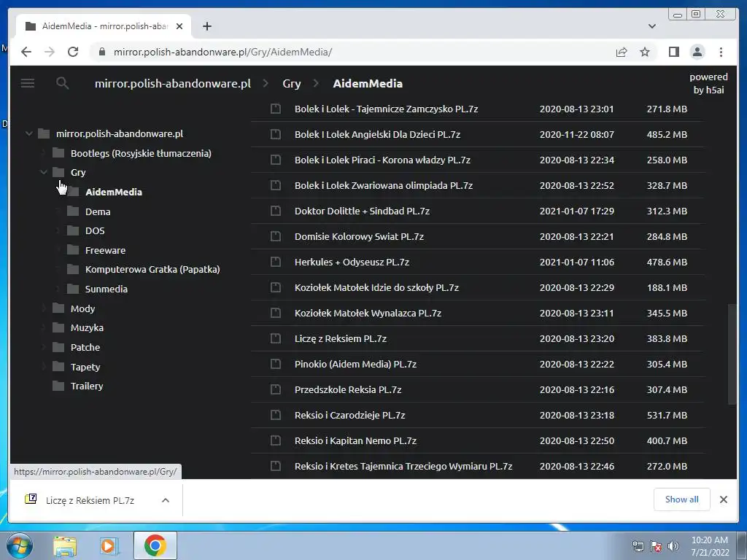747x560 pixels.
Task: Click the Trailery folder icon in tree
Action: pos(58,386)
